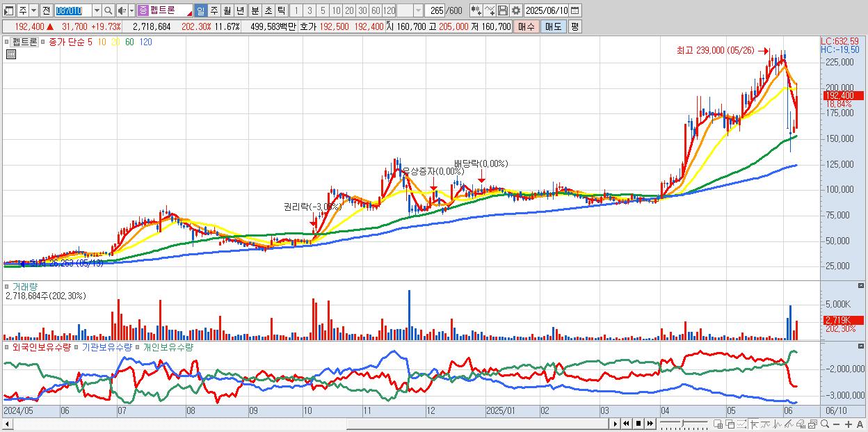Select the 틱 tick period button
The height and width of the screenshot is (432, 868).
coord(281,10)
